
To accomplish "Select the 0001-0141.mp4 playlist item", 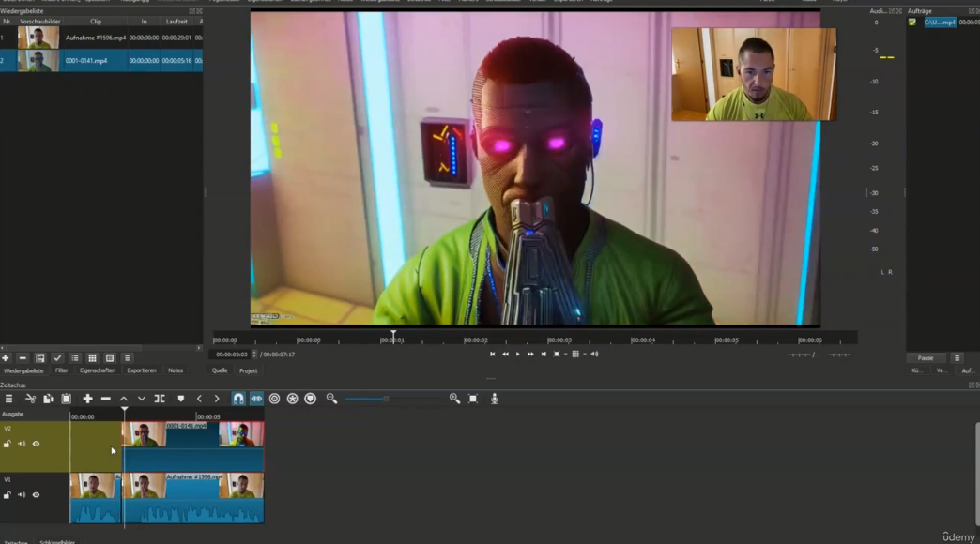I will pos(85,61).
